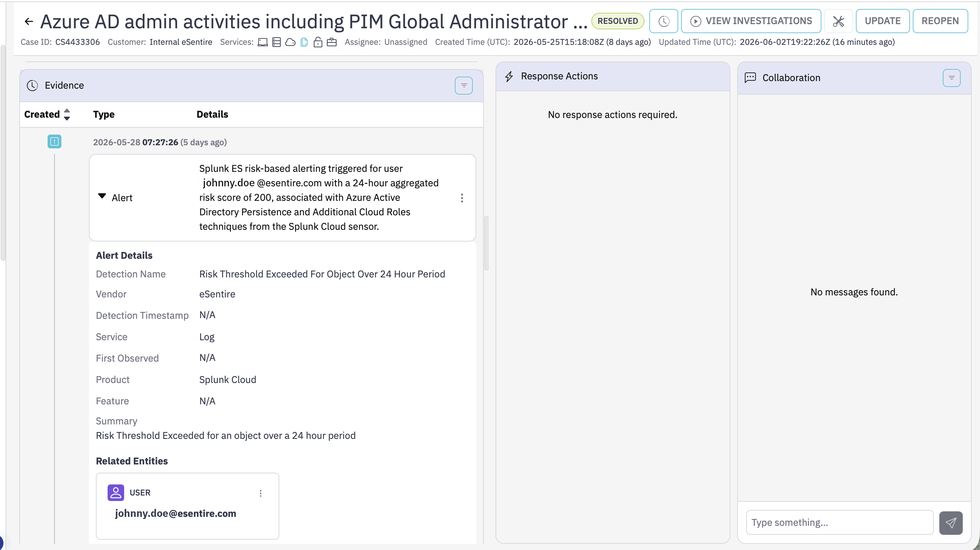Click the cloud service icon
Screen dimensions: 980x550
tap(290, 42)
